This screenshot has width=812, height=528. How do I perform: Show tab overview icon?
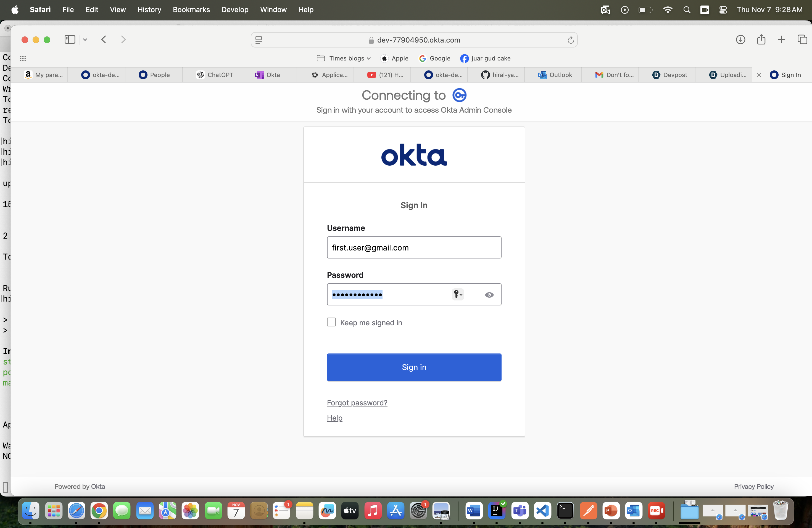[x=802, y=39]
